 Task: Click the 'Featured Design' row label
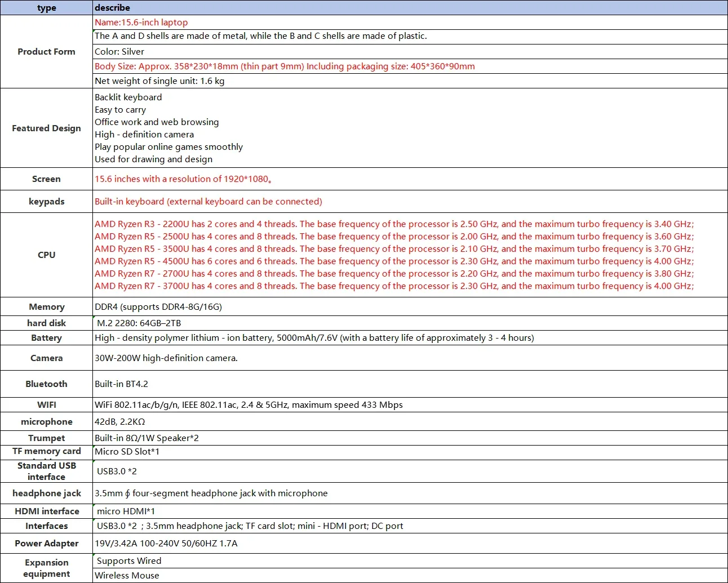pos(46,128)
